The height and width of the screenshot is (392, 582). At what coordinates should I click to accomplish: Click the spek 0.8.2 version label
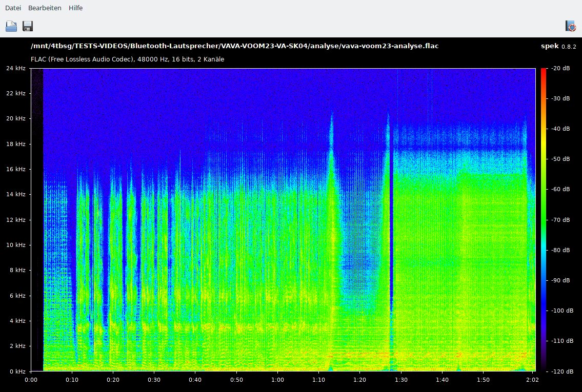point(558,46)
